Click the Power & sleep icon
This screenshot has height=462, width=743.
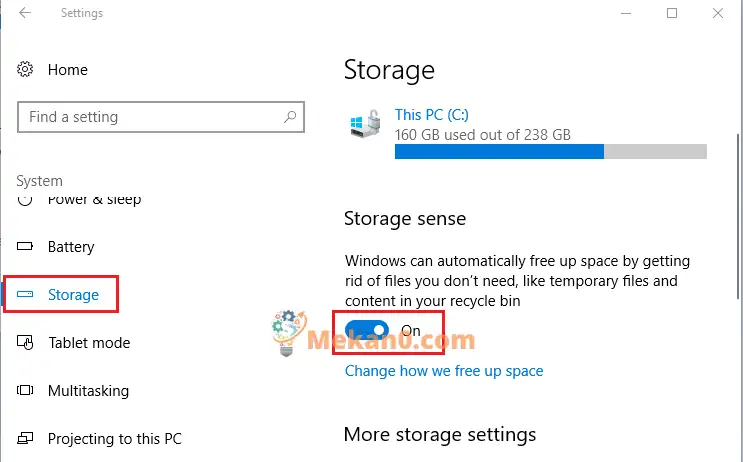point(25,200)
